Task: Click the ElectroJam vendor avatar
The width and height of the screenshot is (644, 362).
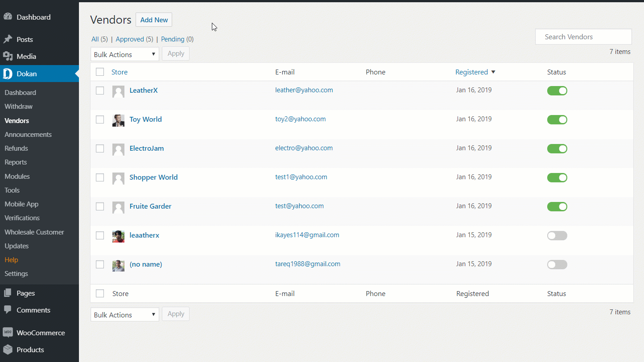Action: pos(118,149)
